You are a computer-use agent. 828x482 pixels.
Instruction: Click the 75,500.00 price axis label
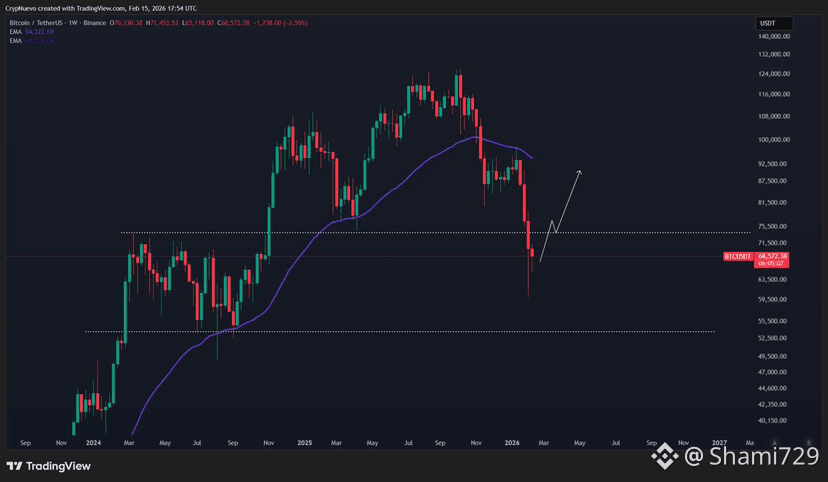coord(775,226)
